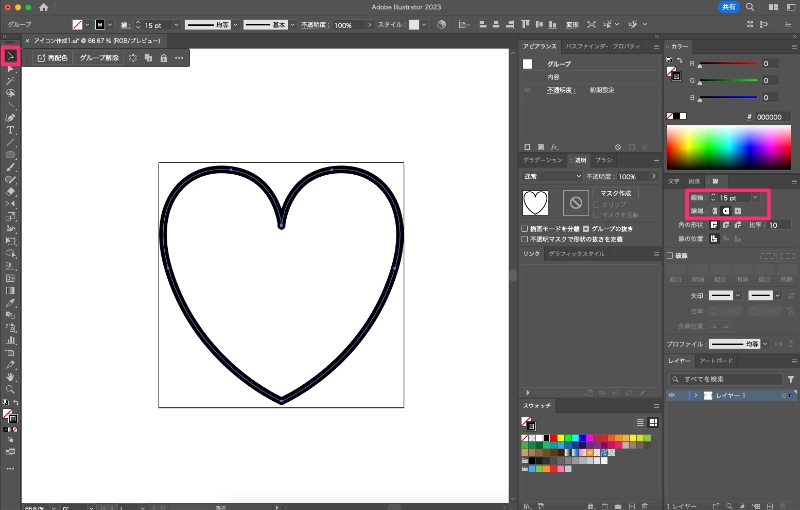Open the search magnifier in title bar

(x=750, y=7)
